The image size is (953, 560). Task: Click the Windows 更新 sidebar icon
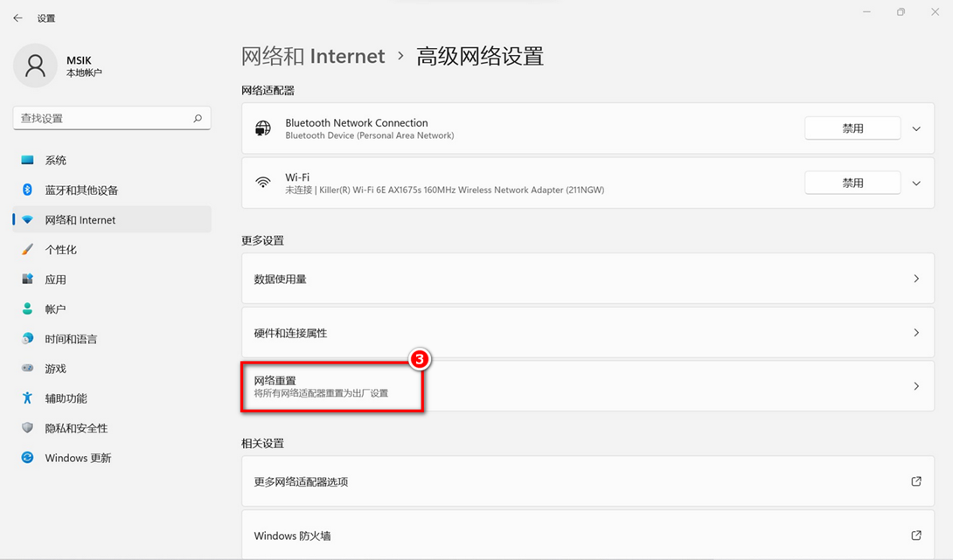28,458
